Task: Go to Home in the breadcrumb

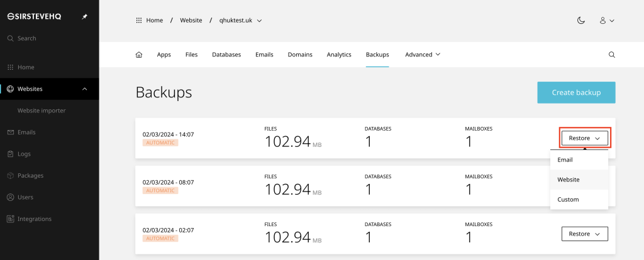Action: pyautogui.click(x=155, y=20)
